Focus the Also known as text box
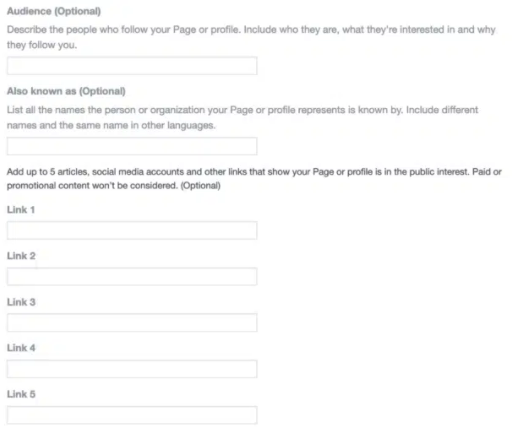513x434 pixels. (132, 146)
